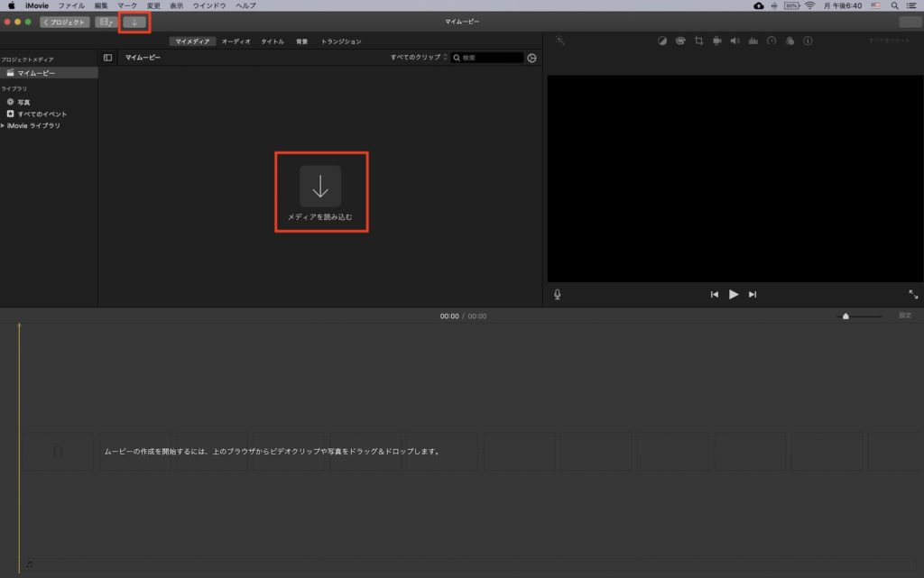The image size is (924, 578).
Task: Click the voiceover microphone icon
Action: coord(558,294)
